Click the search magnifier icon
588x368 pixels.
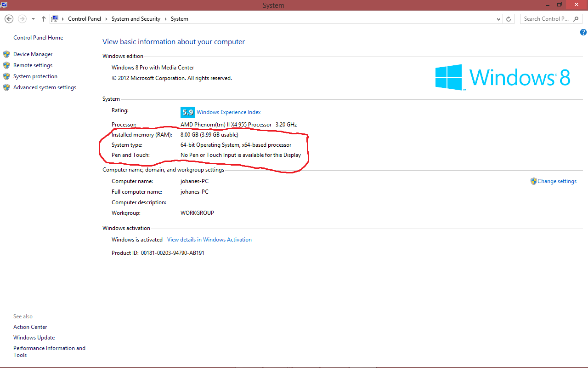[x=576, y=19]
